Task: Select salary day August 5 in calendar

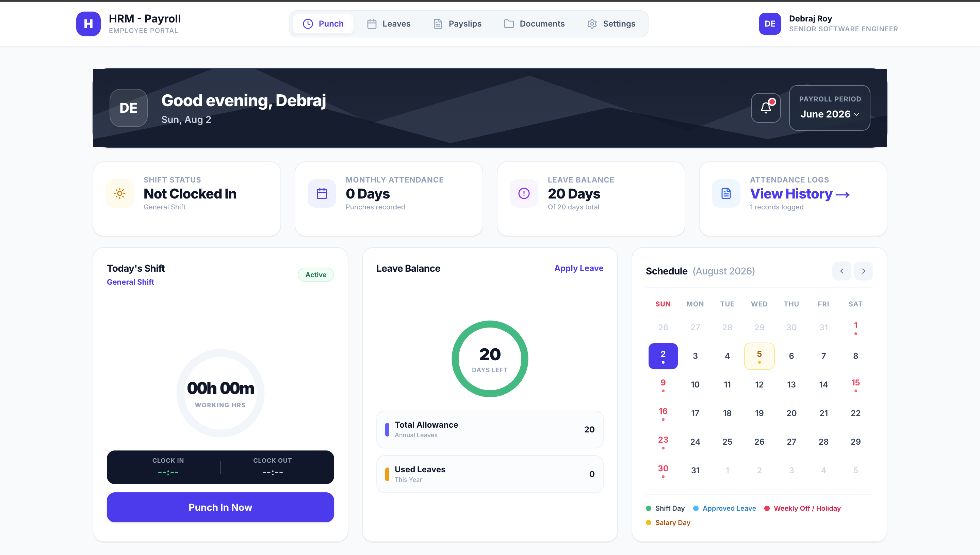Action: (x=759, y=356)
